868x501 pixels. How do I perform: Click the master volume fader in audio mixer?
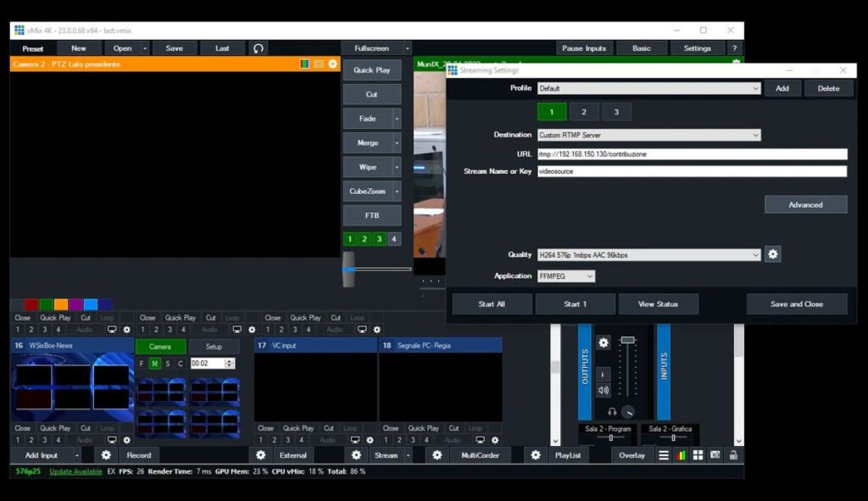[x=627, y=340]
